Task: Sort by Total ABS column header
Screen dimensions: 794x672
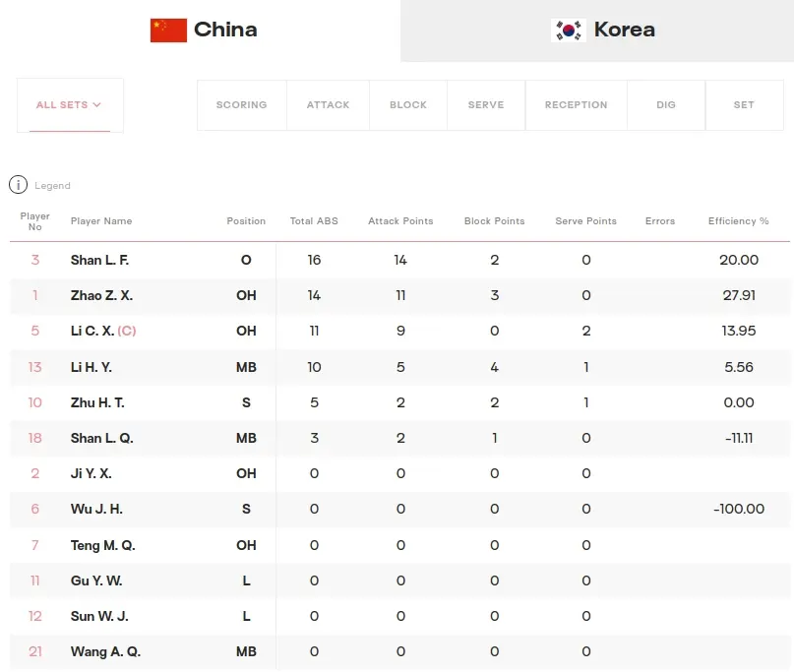Action: pos(314,220)
